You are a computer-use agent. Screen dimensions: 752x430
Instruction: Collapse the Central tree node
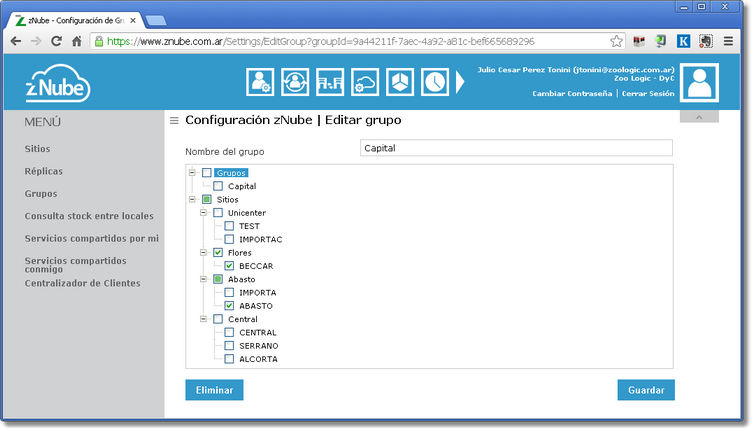point(204,320)
